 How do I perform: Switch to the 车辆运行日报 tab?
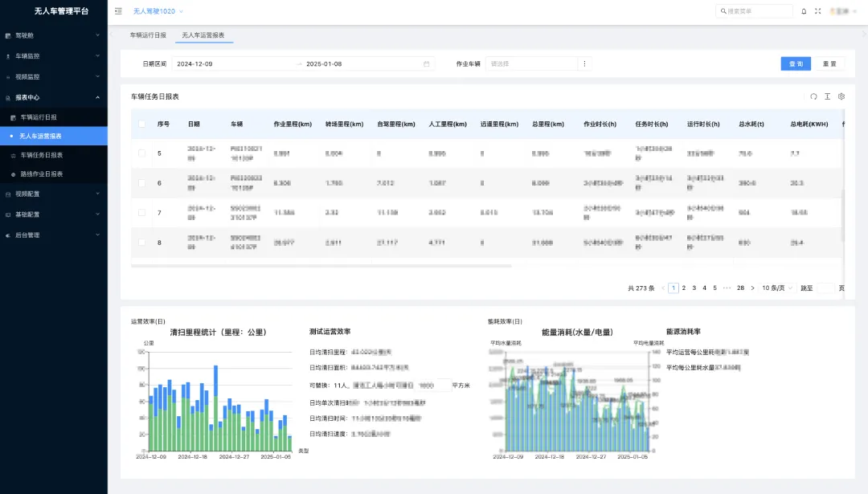click(149, 35)
